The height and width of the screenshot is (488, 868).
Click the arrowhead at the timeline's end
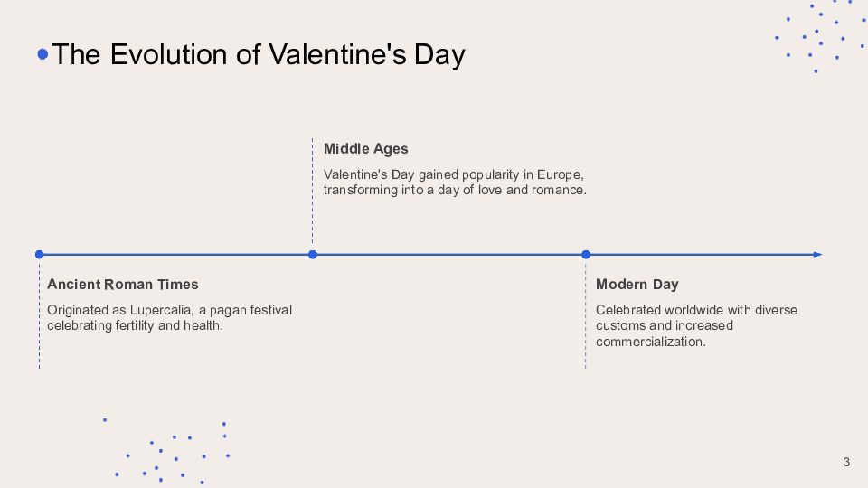(x=817, y=255)
